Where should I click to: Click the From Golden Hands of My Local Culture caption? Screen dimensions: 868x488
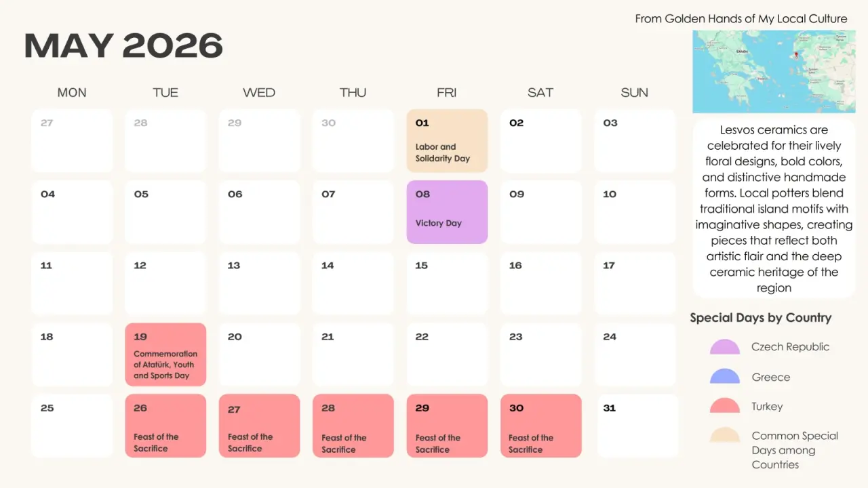(x=741, y=19)
